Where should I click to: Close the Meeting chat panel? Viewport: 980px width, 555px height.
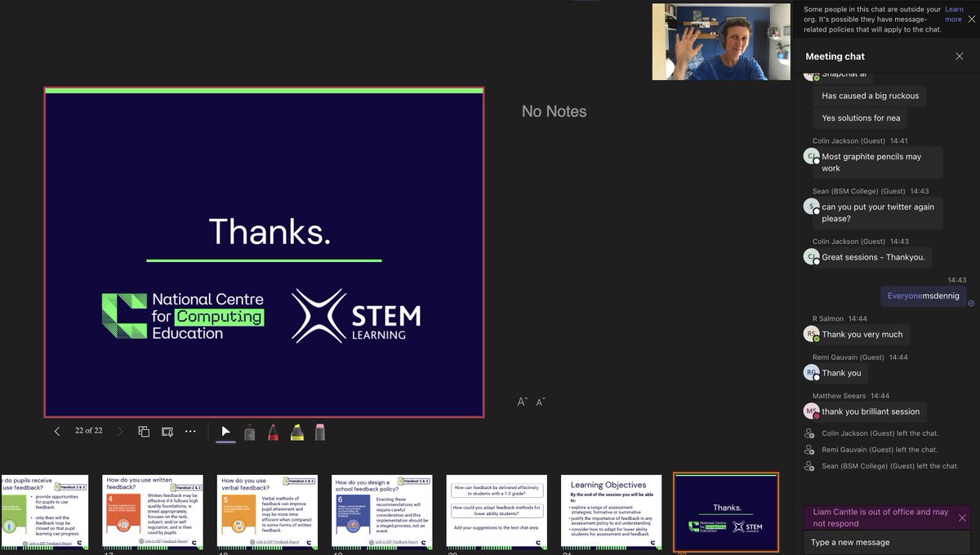point(960,56)
